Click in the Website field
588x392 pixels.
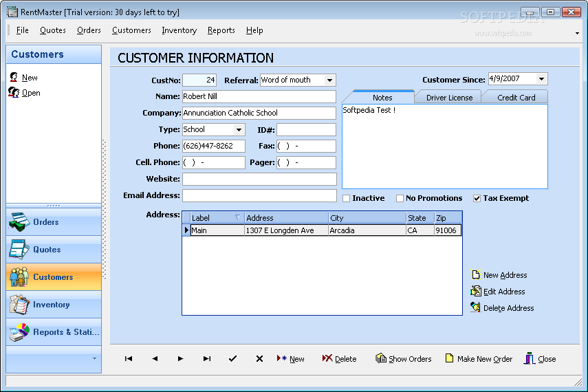coord(259,179)
